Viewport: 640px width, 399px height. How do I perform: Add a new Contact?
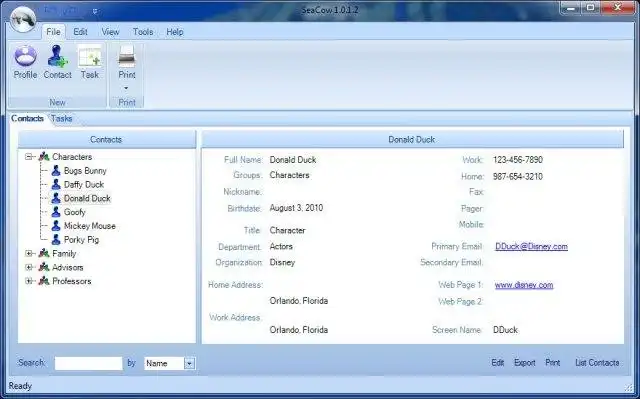58,62
